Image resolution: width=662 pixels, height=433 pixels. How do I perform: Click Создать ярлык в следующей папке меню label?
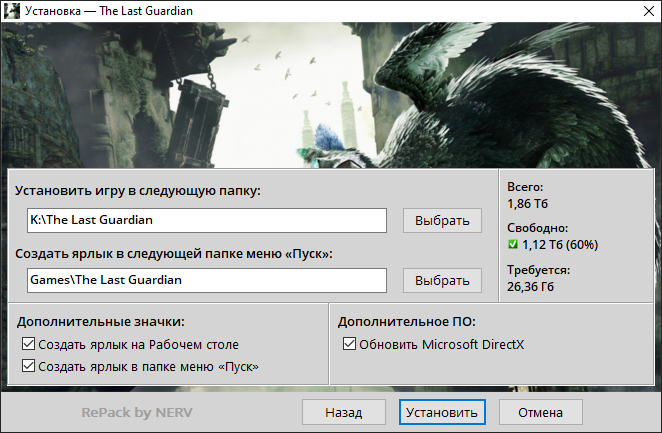(174, 254)
